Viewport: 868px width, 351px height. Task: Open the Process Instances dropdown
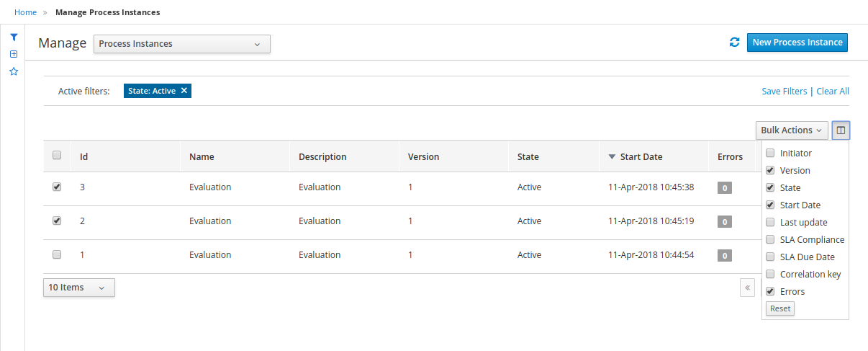182,44
